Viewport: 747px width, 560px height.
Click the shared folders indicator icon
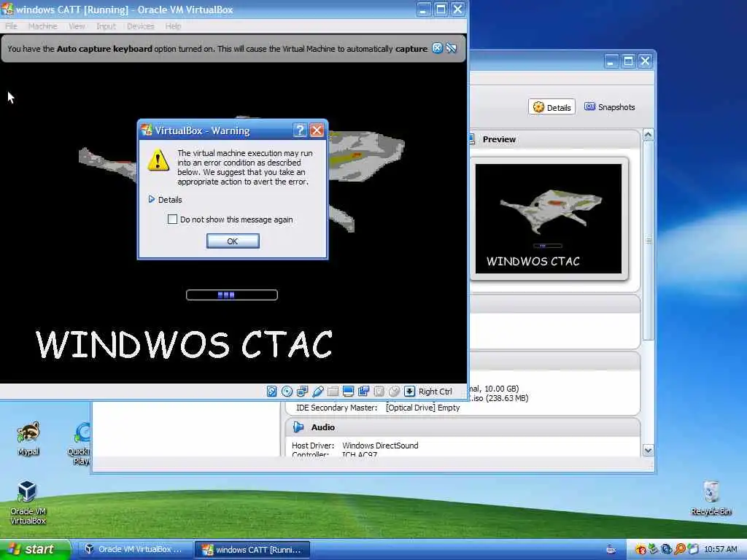[333, 392]
